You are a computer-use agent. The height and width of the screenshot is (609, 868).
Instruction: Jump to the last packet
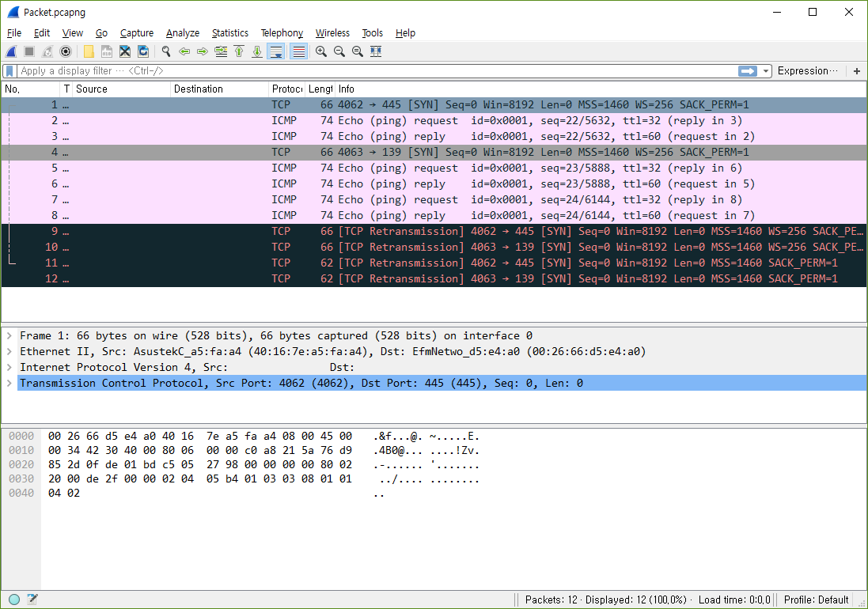pos(257,51)
